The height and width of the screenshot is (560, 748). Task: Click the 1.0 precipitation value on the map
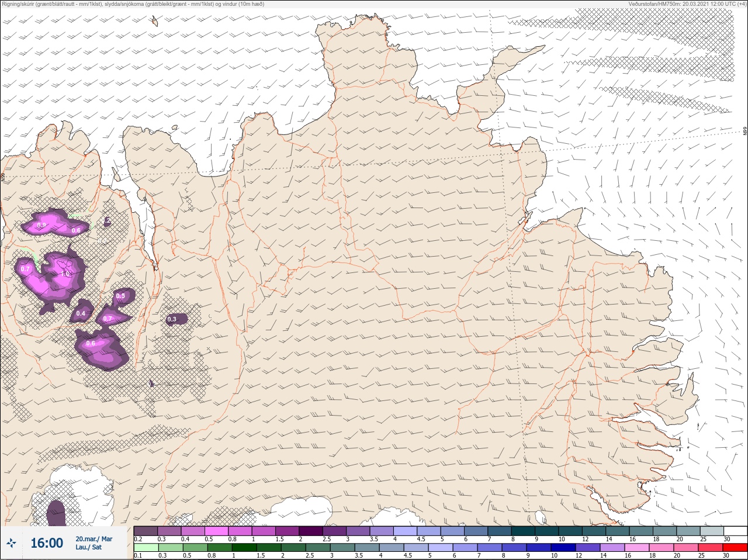click(x=65, y=273)
